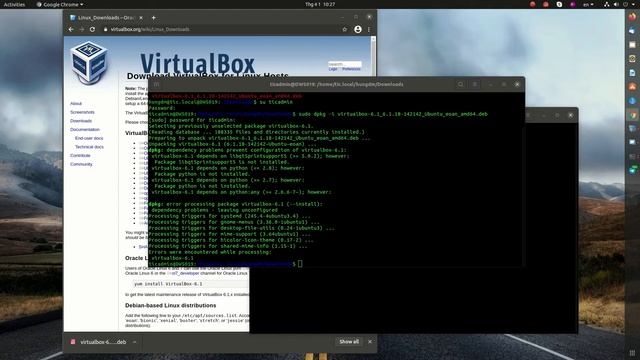Screen dimensions: 640x360
Task: Click 'yum install VirtualBox-6.1' code text
Action: pyautogui.click(x=168, y=284)
